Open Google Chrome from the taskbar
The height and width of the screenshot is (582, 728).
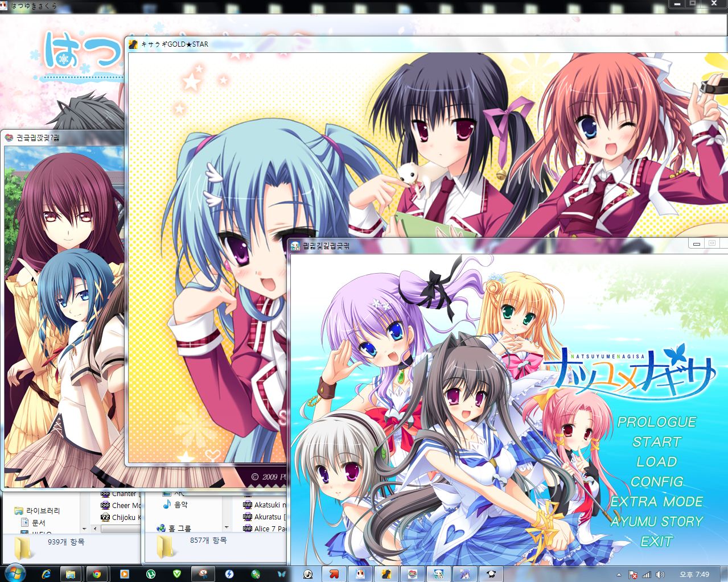point(97,574)
